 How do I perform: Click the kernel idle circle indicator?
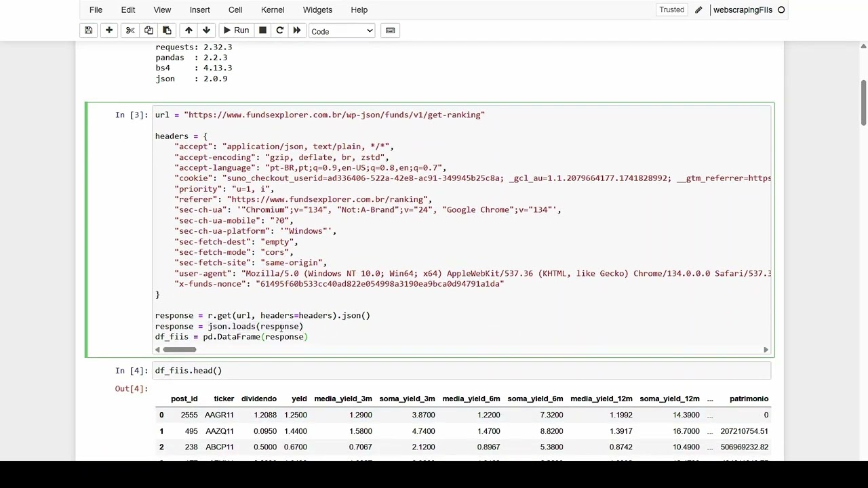click(781, 9)
